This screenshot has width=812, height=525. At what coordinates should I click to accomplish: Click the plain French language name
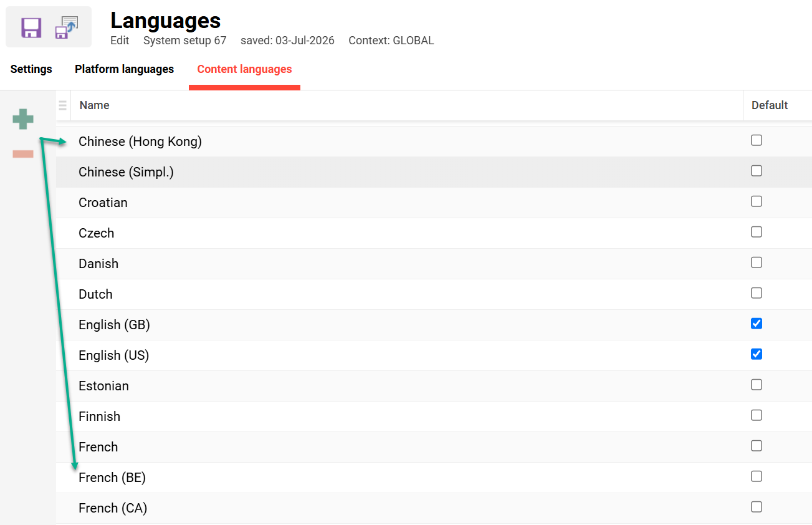tap(98, 447)
